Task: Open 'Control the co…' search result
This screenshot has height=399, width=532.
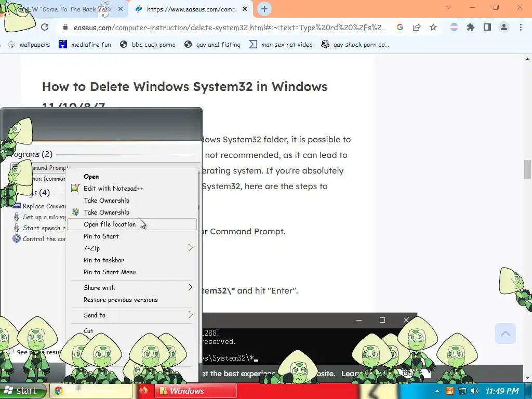Action: pyautogui.click(x=38, y=238)
